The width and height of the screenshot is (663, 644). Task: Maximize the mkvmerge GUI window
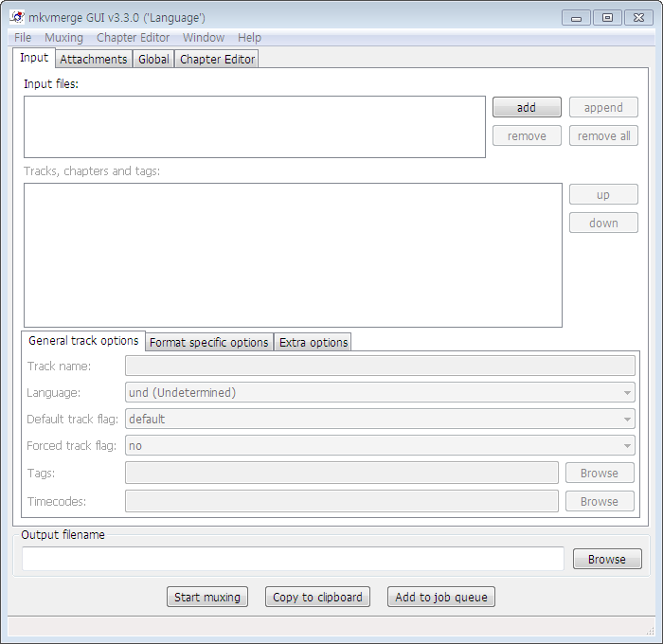tap(607, 18)
